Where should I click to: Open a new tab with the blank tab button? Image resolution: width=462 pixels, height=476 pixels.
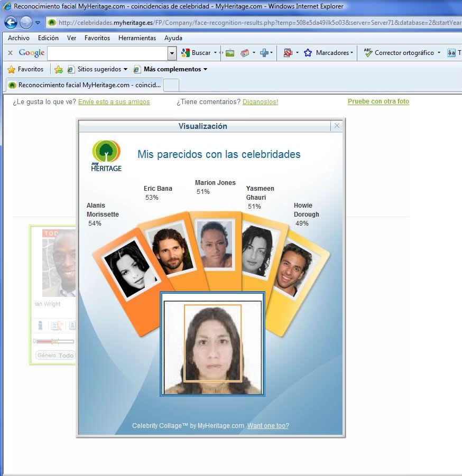(x=171, y=85)
